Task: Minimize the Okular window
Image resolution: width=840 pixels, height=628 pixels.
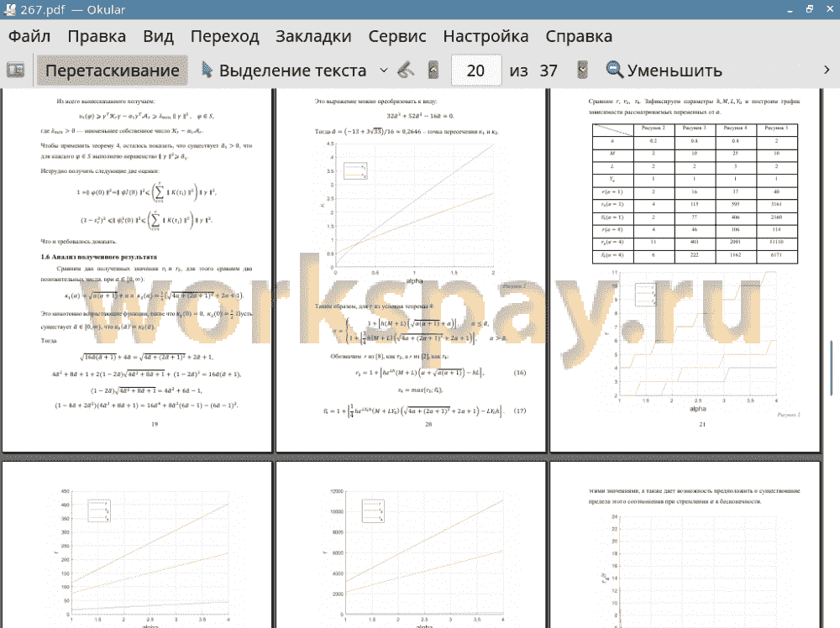Action: (x=790, y=9)
